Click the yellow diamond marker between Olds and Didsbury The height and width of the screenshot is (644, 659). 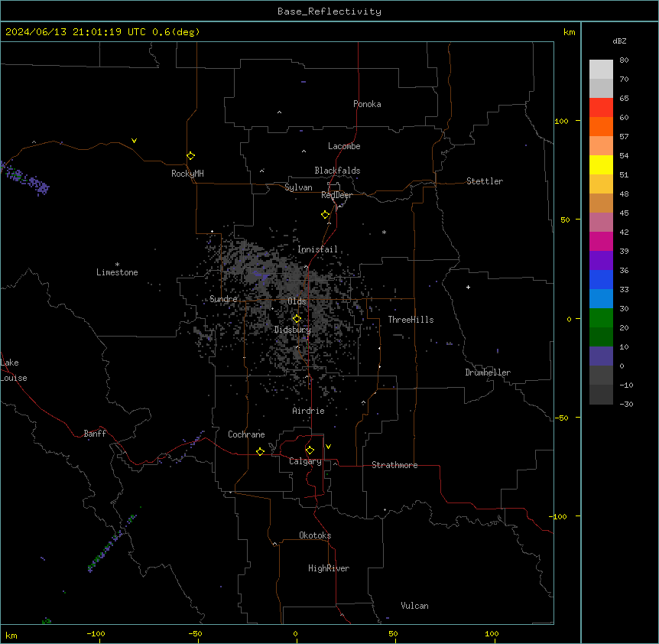click(x=297, y=319)
